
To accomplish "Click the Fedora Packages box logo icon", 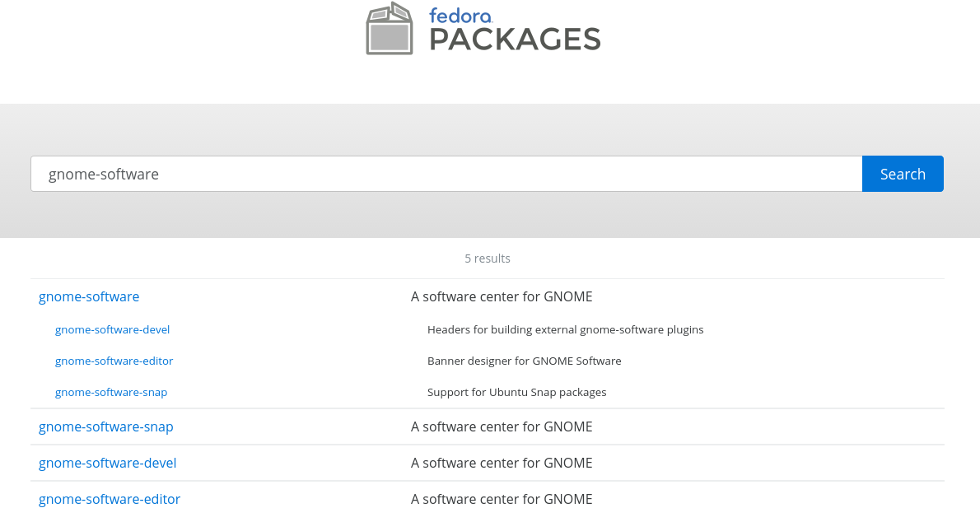I will [390, 30].
